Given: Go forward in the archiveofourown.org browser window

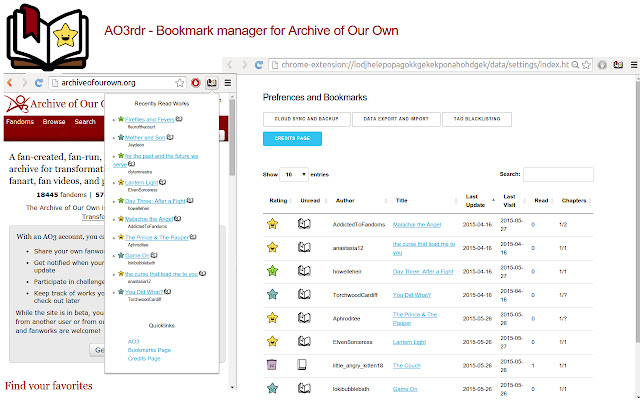Looking at the screenshot, I should click(x=24, y=83).
